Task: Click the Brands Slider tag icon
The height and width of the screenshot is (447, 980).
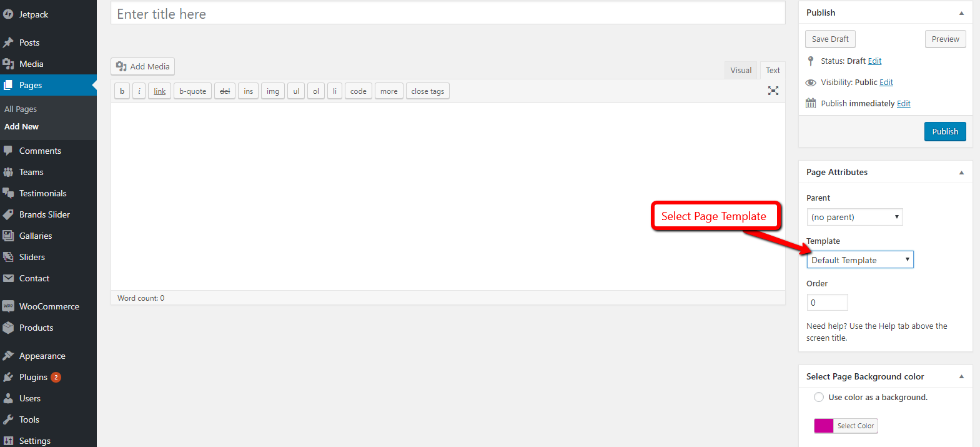Action: coord(8,214)
